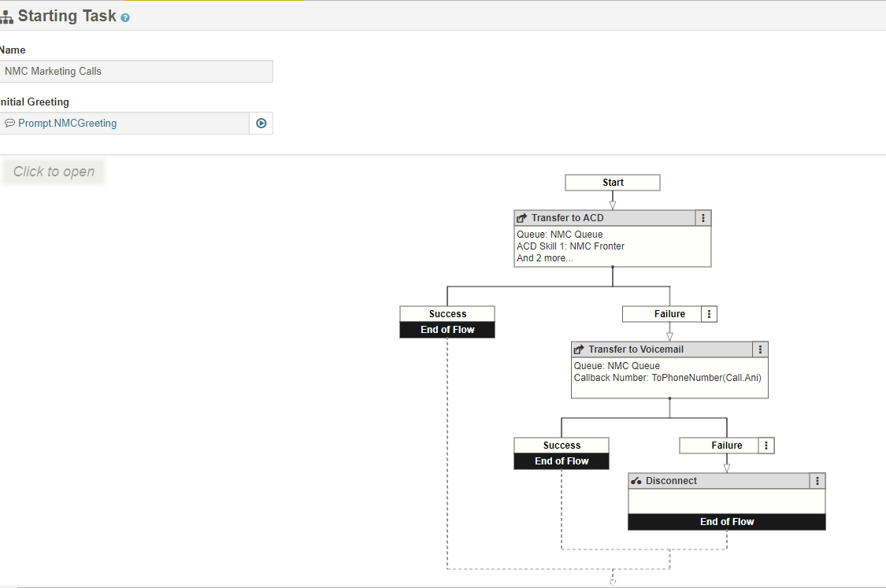Open the Prompt.NMCGreeting link

coord(67,123)
